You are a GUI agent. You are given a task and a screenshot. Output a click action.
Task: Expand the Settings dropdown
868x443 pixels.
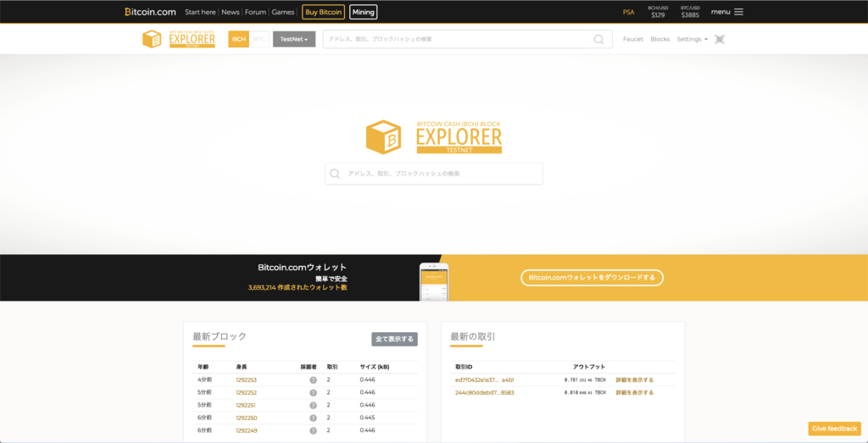(x=692, y=39)
